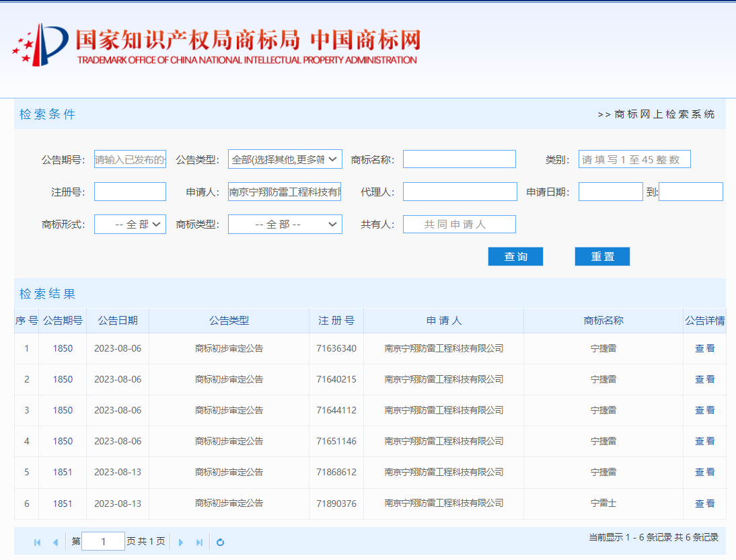The width and height of the screenshot is (736, 560).
Task: Jump to last page icon
Action: [x=199, y=543]
